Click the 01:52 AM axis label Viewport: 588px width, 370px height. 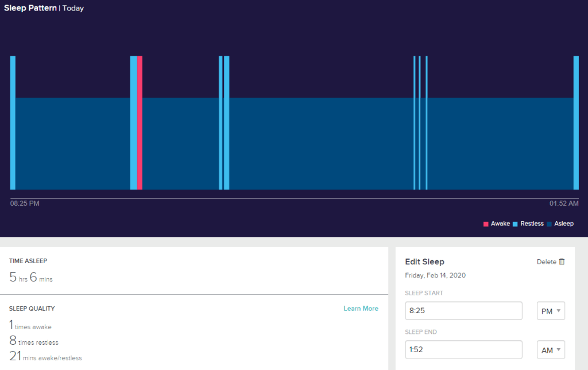coord(564,203)
